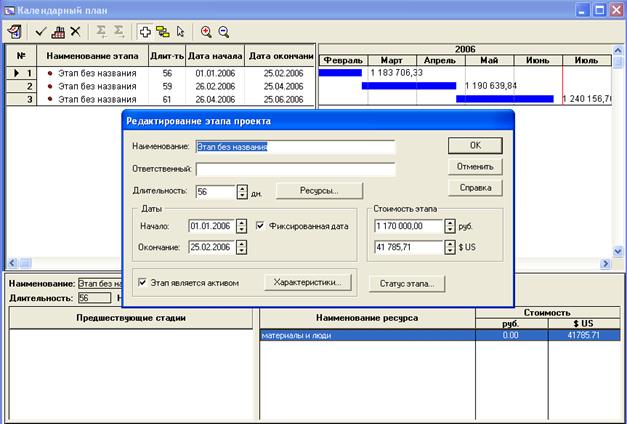The image size is (627, 424).
Task: Click the zoom in magnifier icon
Action: click(x=206, y=31)
